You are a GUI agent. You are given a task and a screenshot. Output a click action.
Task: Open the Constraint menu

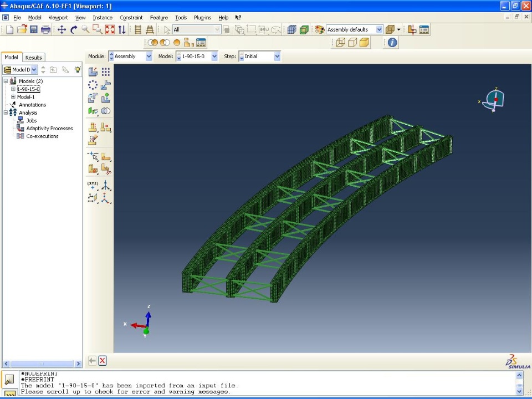click(131, 18)
